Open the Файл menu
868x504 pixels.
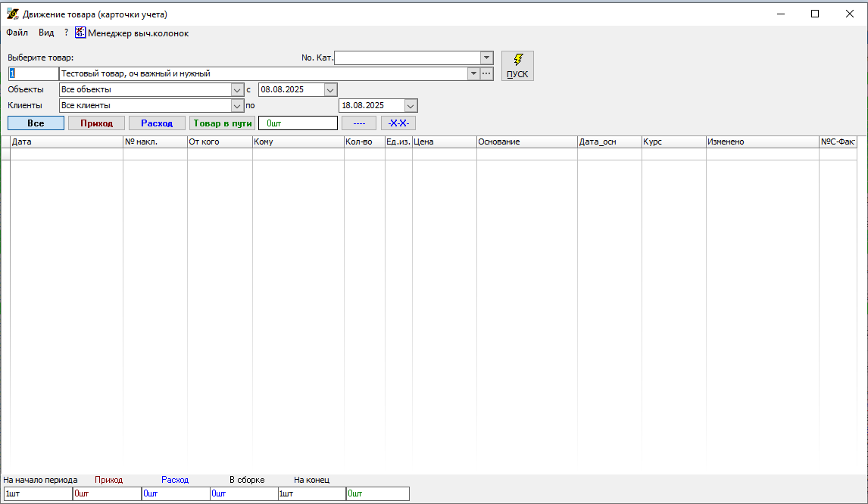pos(17,33)
